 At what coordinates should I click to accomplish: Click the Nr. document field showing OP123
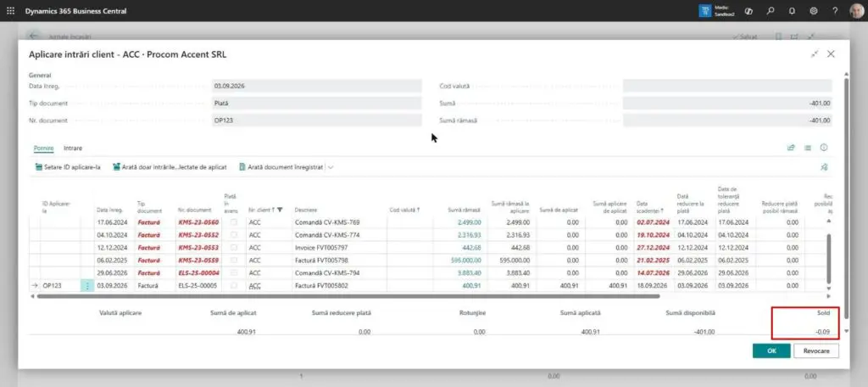[x=317, y=121]
